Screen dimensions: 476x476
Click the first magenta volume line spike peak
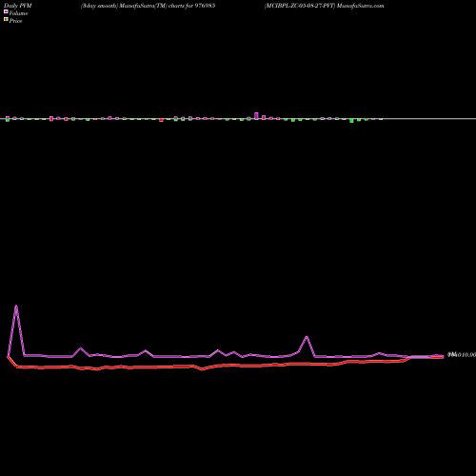(16, 306)
